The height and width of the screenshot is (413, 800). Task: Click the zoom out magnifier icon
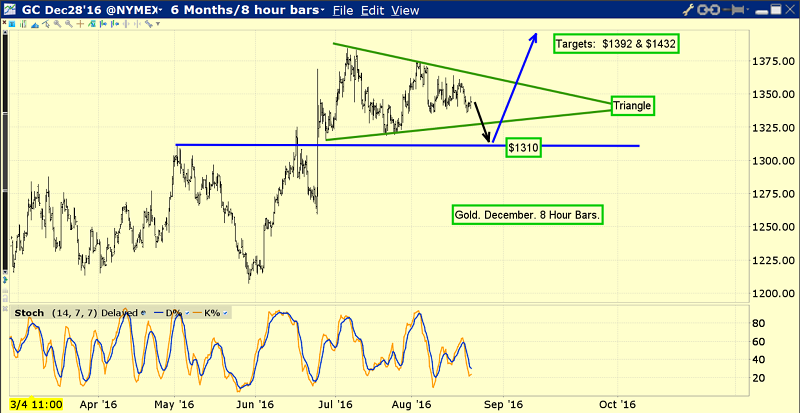coord(68,24)
